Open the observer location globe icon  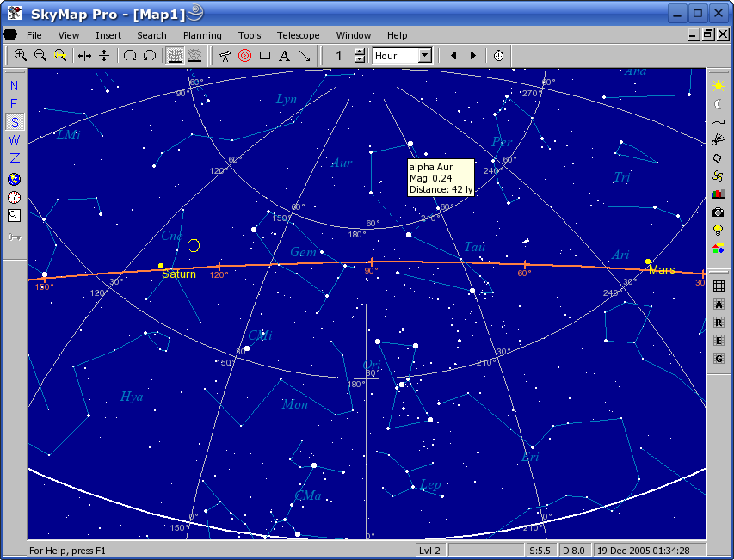point(14,179)
